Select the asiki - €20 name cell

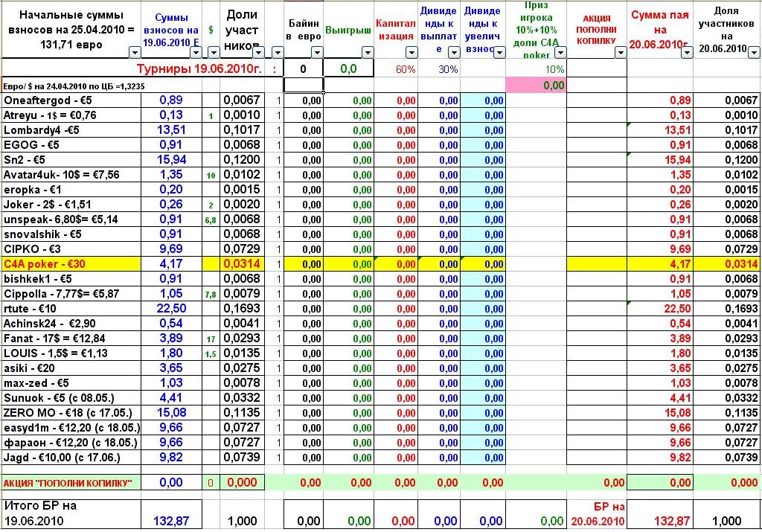coord(71,368)
